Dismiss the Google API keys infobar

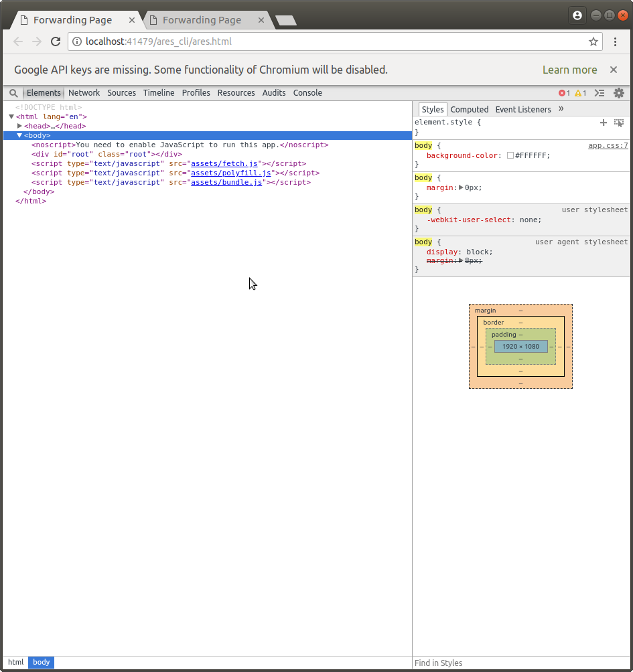click(614, 70)
